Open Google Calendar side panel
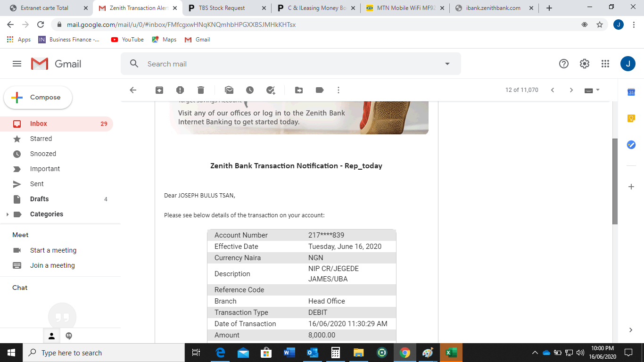 (x=631, y=92)
